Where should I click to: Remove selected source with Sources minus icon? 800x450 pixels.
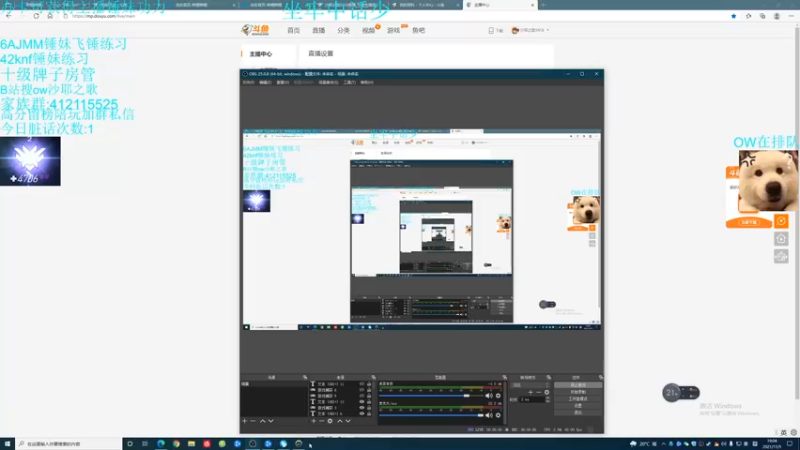[x=321, y=421]
